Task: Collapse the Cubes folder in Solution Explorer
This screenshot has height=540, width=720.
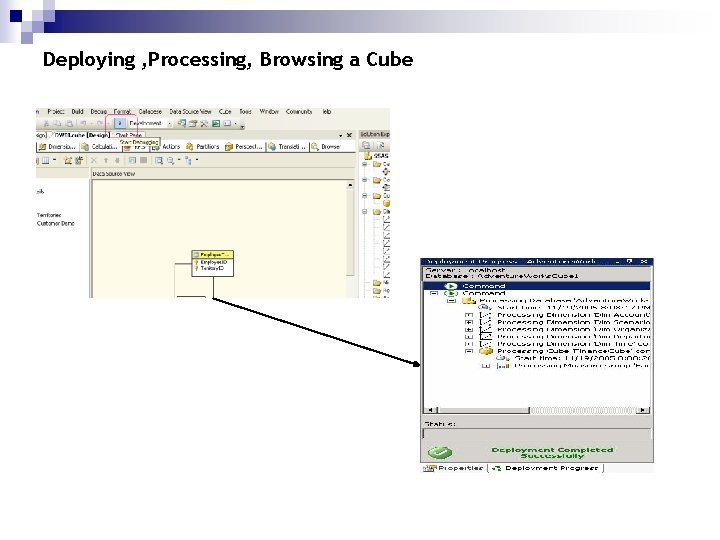Action: (x=365, y=196)
